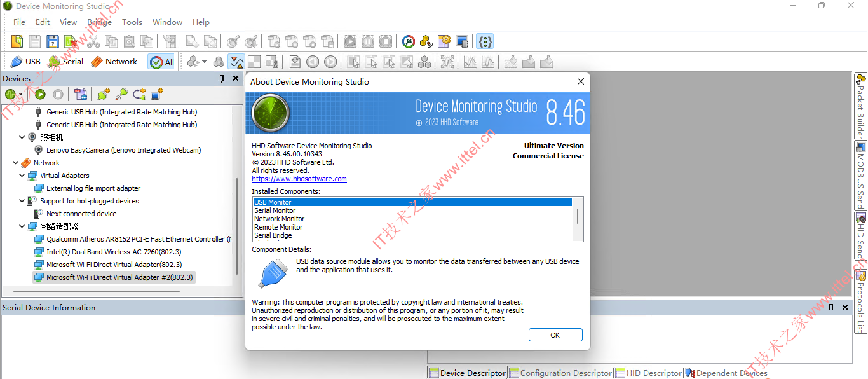Collapse the Virtual Adapters node
Screen dimensions: 868x379
pos(22,176)
